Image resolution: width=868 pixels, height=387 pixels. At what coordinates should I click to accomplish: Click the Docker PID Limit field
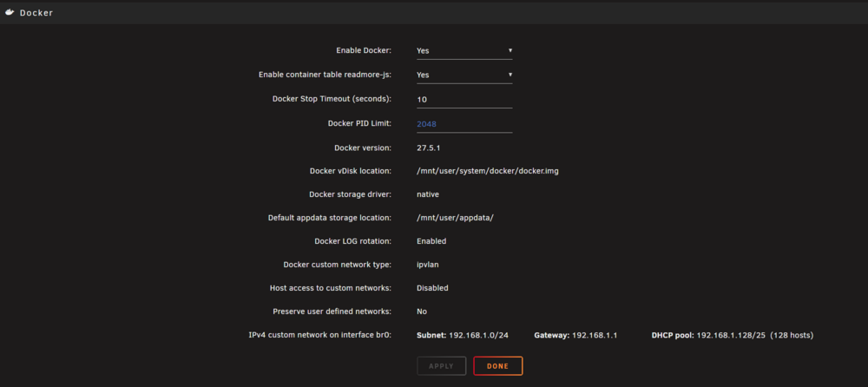click(x=464, y=124)
